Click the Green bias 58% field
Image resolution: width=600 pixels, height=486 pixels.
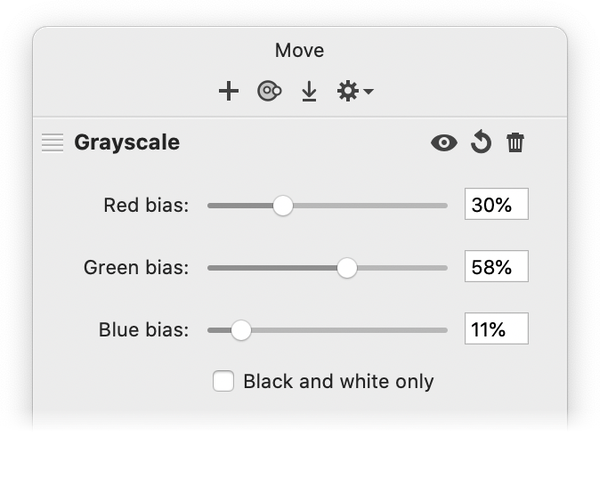[496, 267]
